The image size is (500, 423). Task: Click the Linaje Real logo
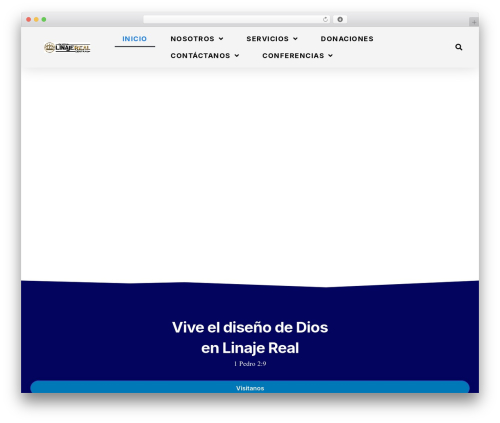pyautogui.click(x=67, y=48)
